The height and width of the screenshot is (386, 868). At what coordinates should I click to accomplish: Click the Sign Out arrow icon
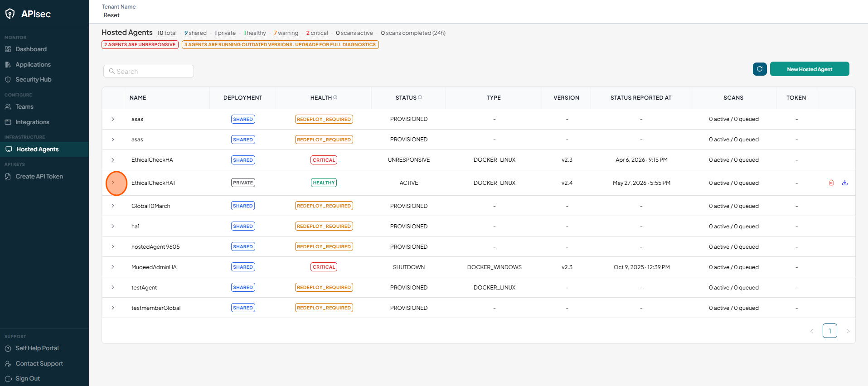point(8,379)
